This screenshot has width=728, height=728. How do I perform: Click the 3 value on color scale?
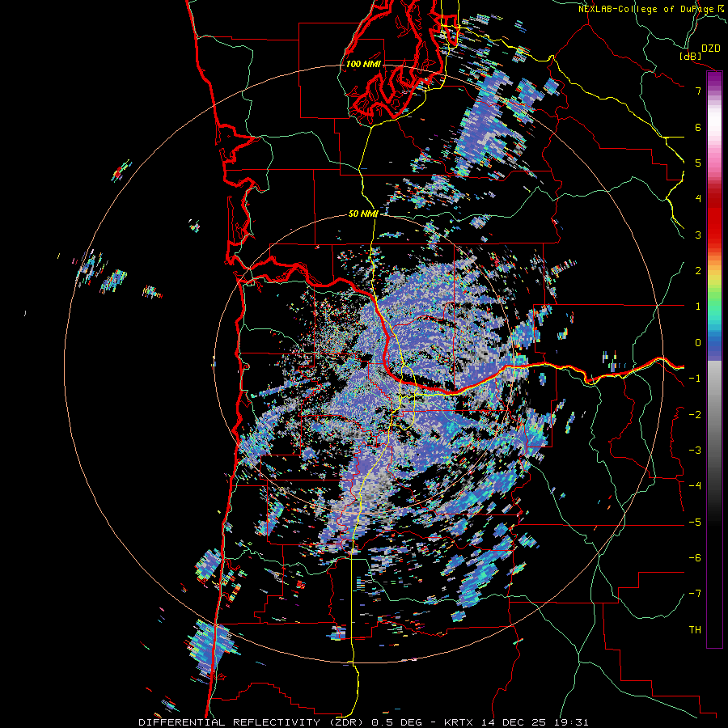coord(698,235)
